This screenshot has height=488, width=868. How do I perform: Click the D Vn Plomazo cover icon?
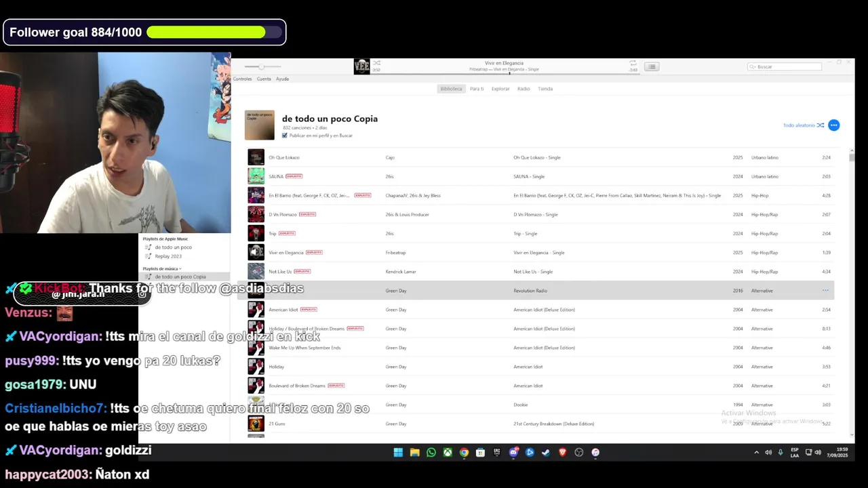coord(256,214)
